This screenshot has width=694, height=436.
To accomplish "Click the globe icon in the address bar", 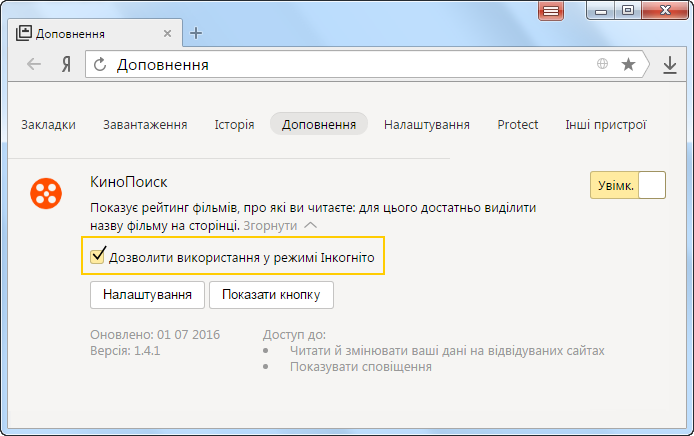I will pos(602,64).
